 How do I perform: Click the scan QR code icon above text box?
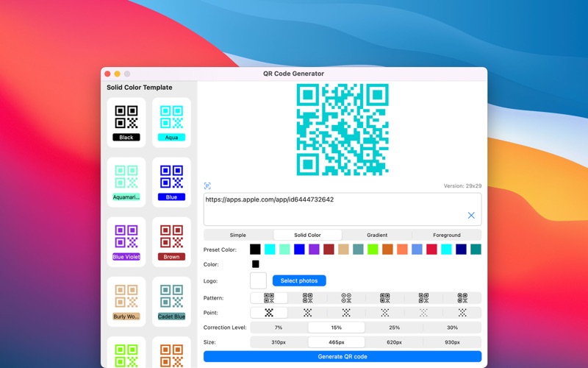click(x=207, y=186)
